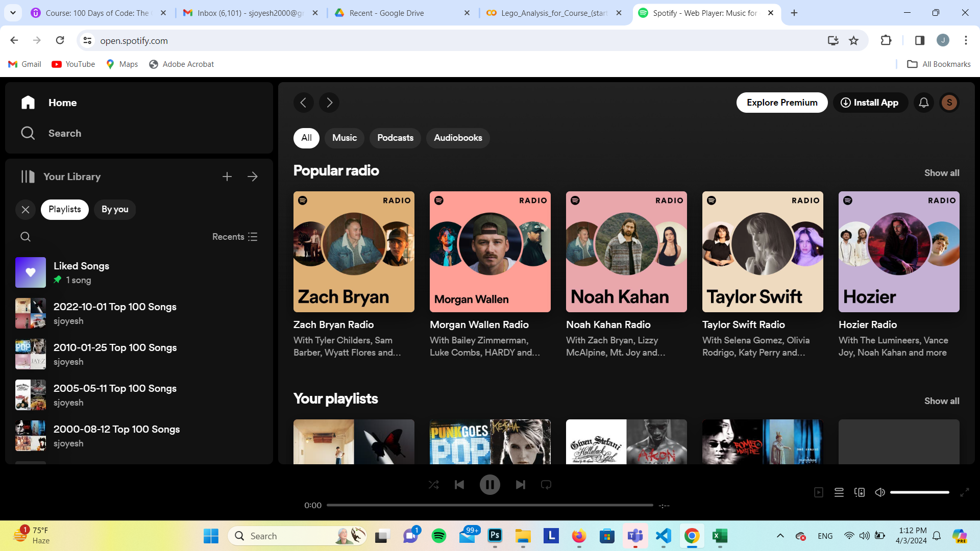Expand Your Library with arrow

click(x=253, y=177)
